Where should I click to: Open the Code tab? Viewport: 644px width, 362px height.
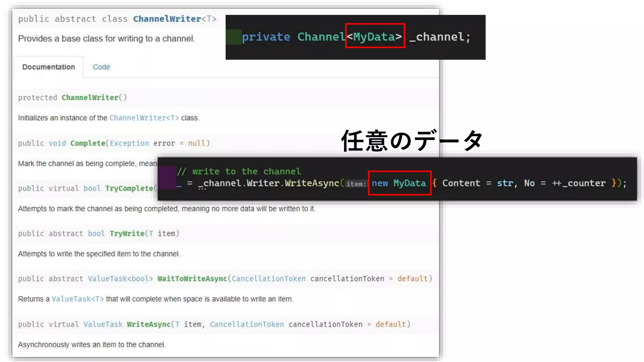click(x=101, y=67)
